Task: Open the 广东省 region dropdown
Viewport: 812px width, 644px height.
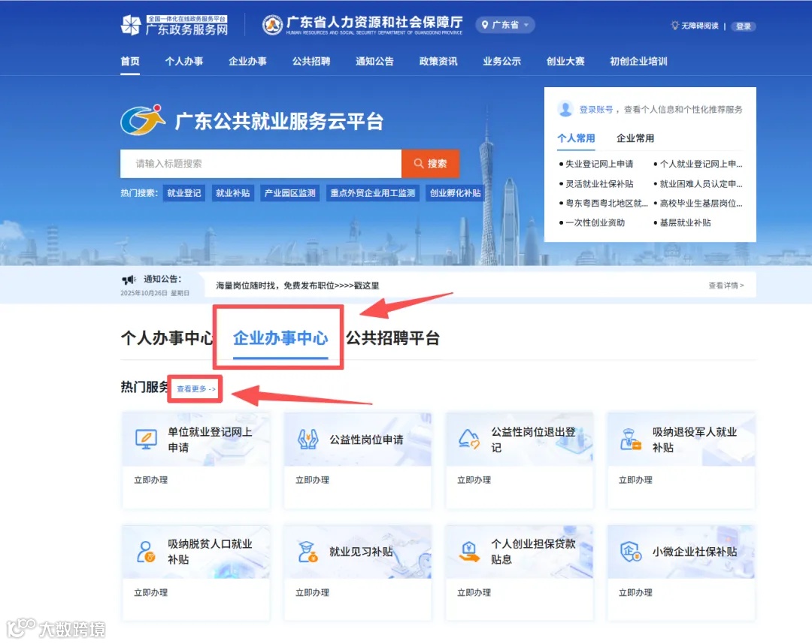Action: click(505, 25)
